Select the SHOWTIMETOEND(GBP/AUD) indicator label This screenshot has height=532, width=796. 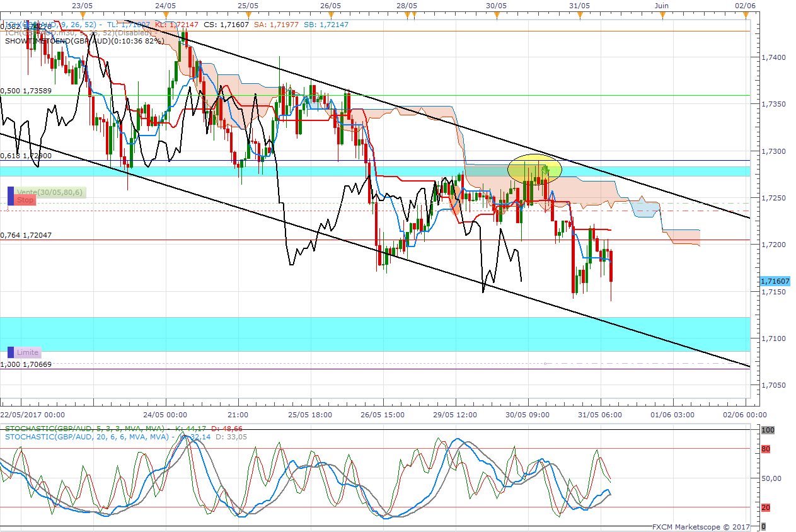point(84,41)
